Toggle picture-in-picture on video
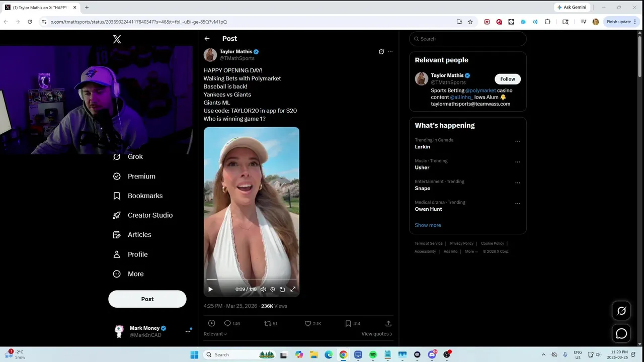 click(282, 289)
